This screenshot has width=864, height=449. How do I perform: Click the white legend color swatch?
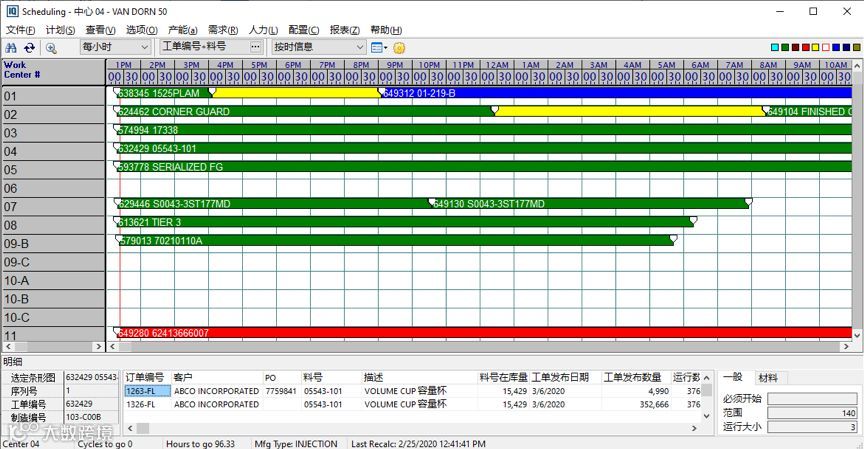pos(826,48)
